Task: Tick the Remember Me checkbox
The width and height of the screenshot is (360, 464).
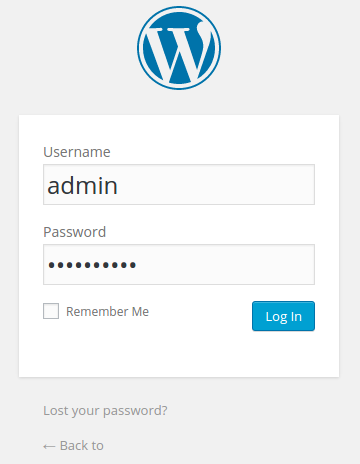Action: point(51,311)
